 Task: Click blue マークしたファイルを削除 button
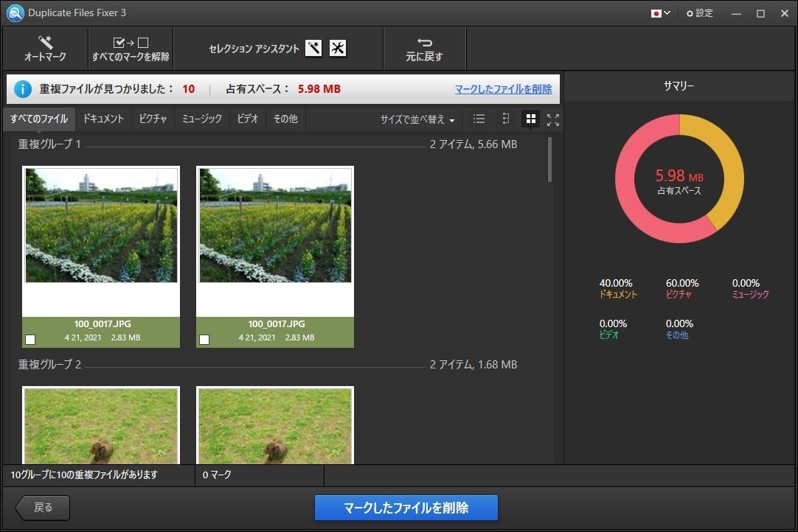pos(406,508)
